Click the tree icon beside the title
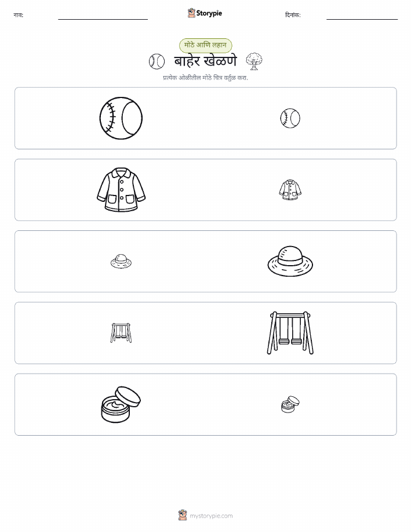This screenshot has width=411, height=532. point(254,61)
